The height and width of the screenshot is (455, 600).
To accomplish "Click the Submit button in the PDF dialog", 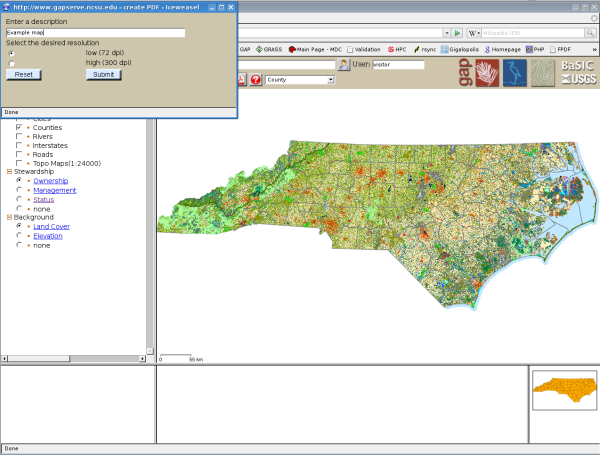I will [104, 75].
